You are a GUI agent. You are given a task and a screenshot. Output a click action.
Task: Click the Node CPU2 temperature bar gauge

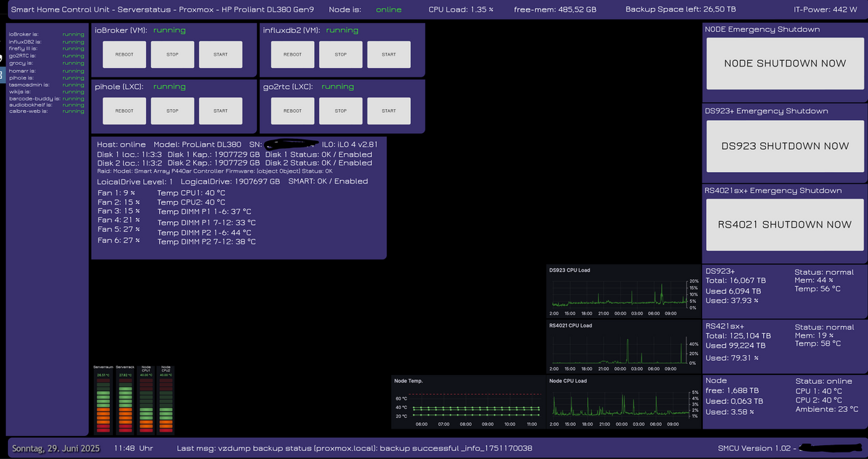[x=166, y=400]
